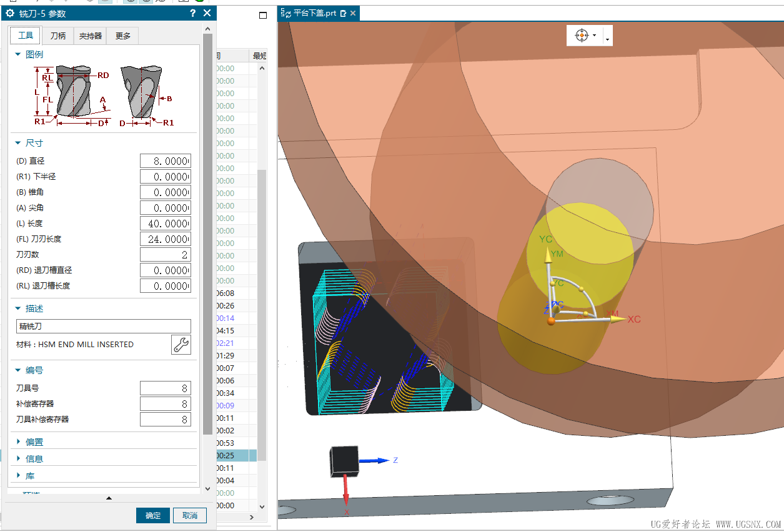Image resolution: width=784 pixels, height=532 pixels.
Task: Collapse the 图例 section
Action: [x=18, y=54]
